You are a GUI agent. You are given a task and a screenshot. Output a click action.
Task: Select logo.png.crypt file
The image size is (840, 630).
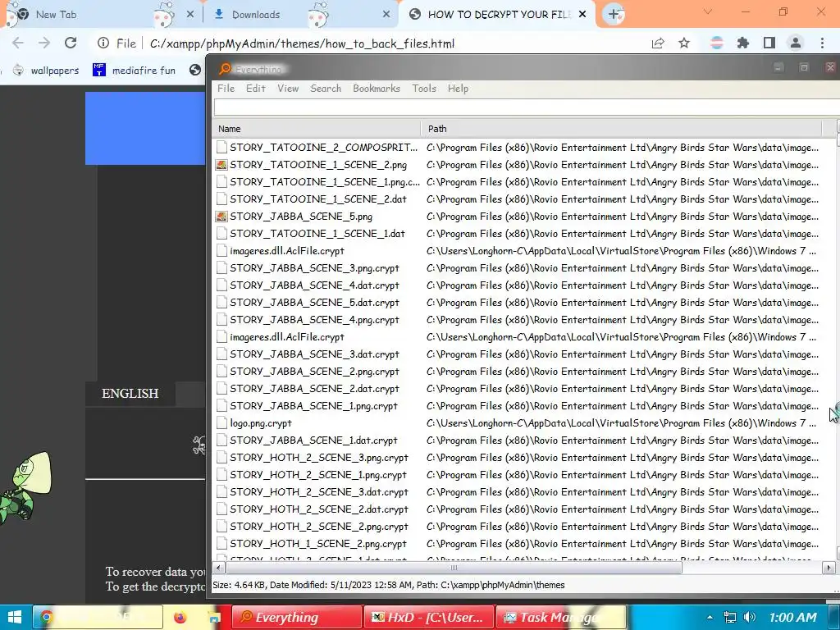point(261,423)
